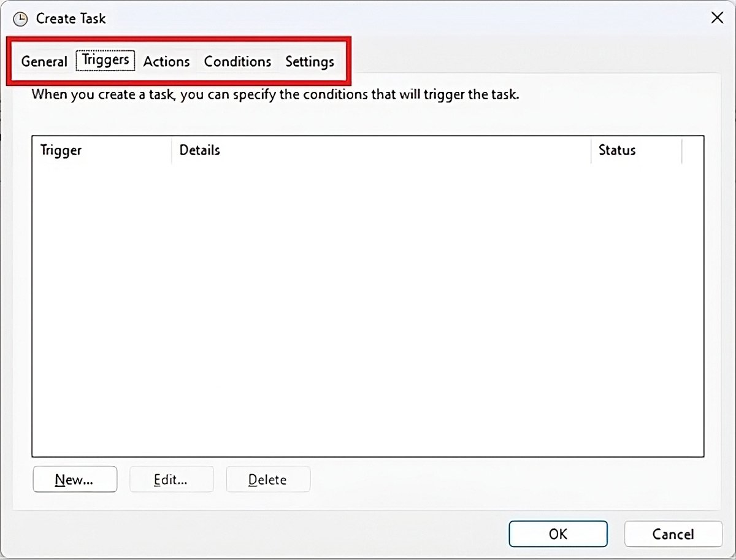Click the Details column header

(199, 150)
